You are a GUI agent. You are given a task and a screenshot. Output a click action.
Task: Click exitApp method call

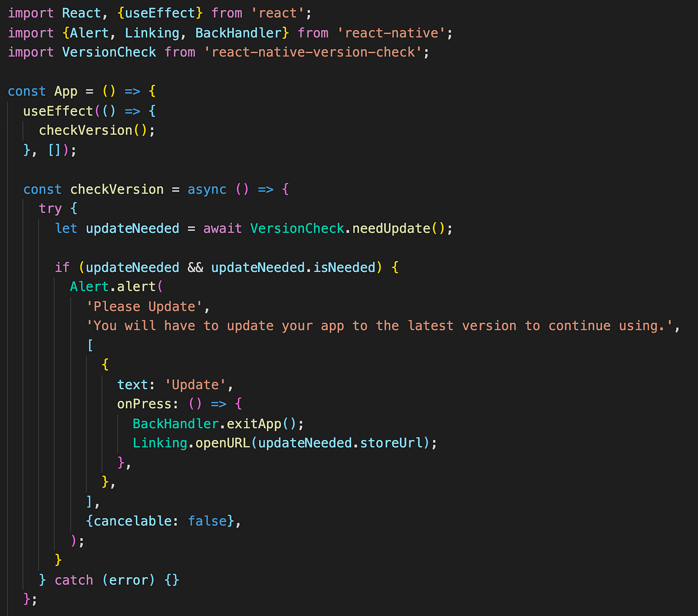[x=254, y=424]
